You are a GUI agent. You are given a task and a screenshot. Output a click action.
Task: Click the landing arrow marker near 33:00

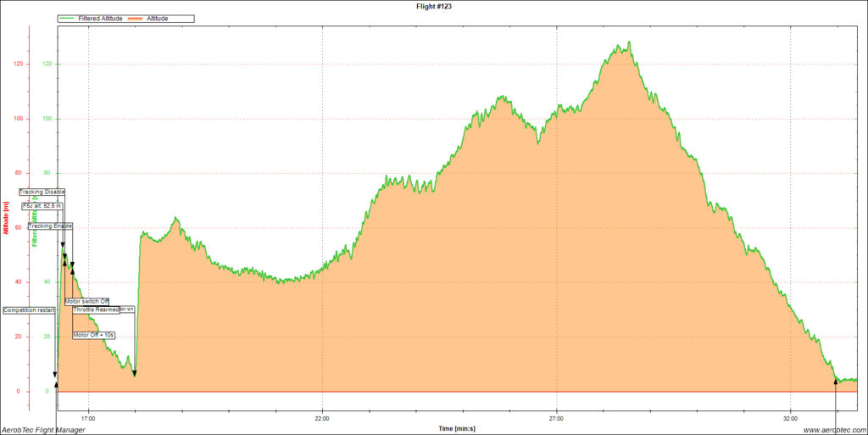pos(836,382)
